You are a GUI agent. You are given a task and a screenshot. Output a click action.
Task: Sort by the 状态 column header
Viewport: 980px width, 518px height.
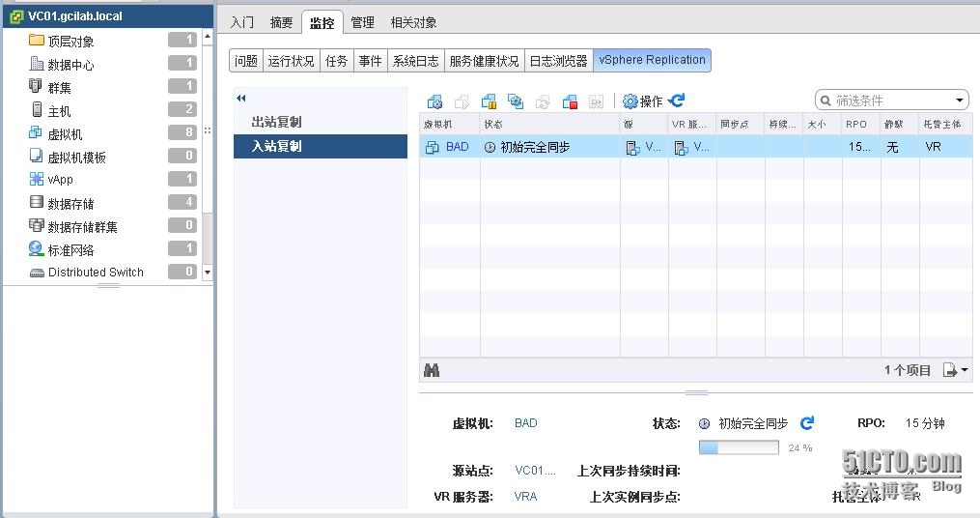pos(550,125)
